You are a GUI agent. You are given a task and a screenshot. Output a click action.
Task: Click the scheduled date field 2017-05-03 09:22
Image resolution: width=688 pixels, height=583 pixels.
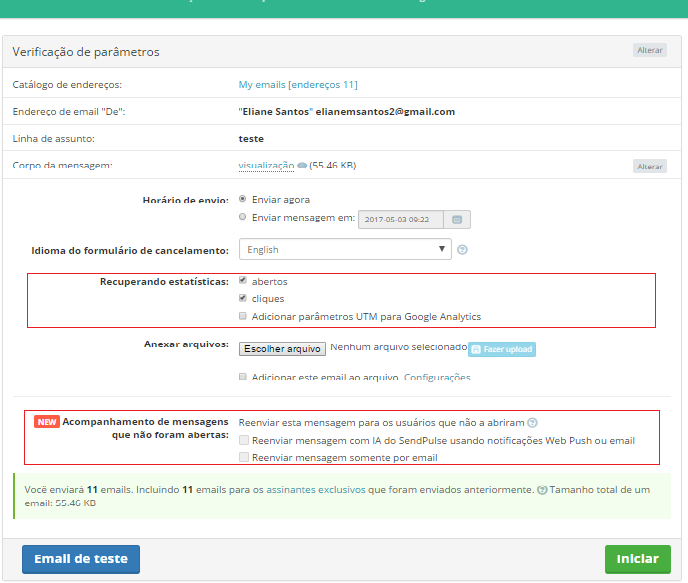pos(401,219)
